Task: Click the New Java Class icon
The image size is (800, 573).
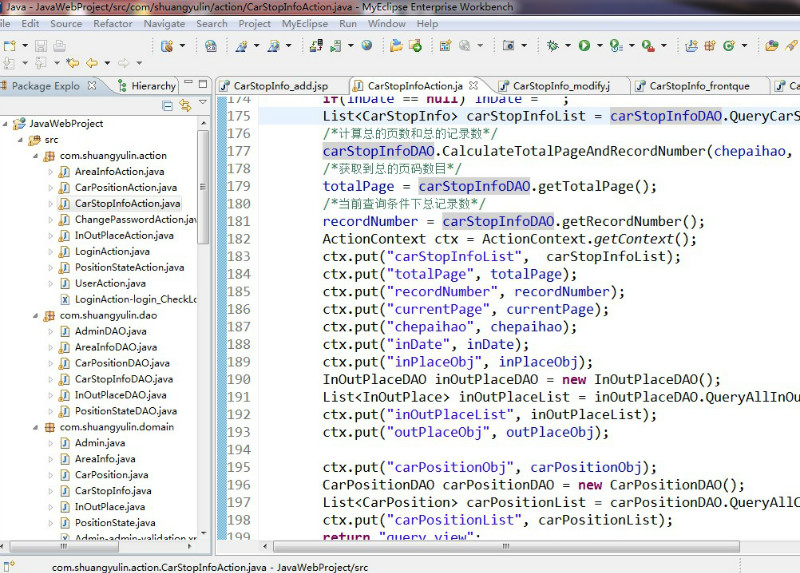Action: (729, 46)
